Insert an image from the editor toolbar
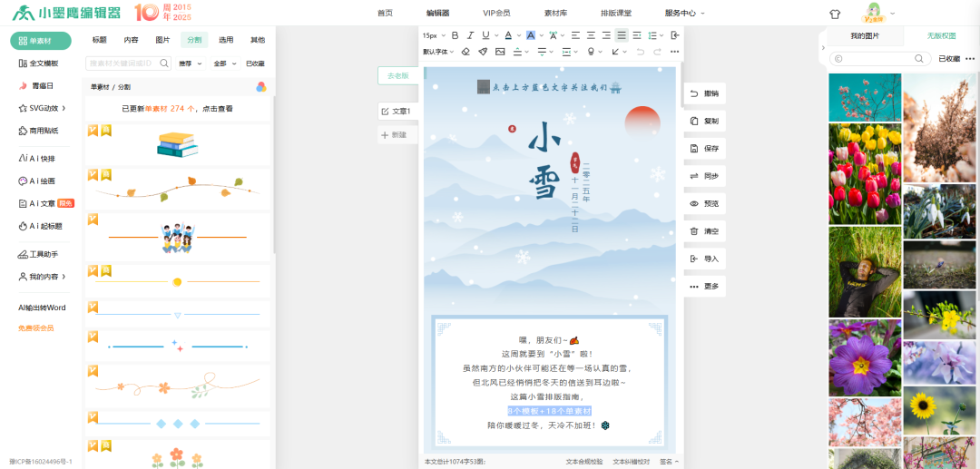The height and width of the screenshot is (469, 980). [500, 52]
